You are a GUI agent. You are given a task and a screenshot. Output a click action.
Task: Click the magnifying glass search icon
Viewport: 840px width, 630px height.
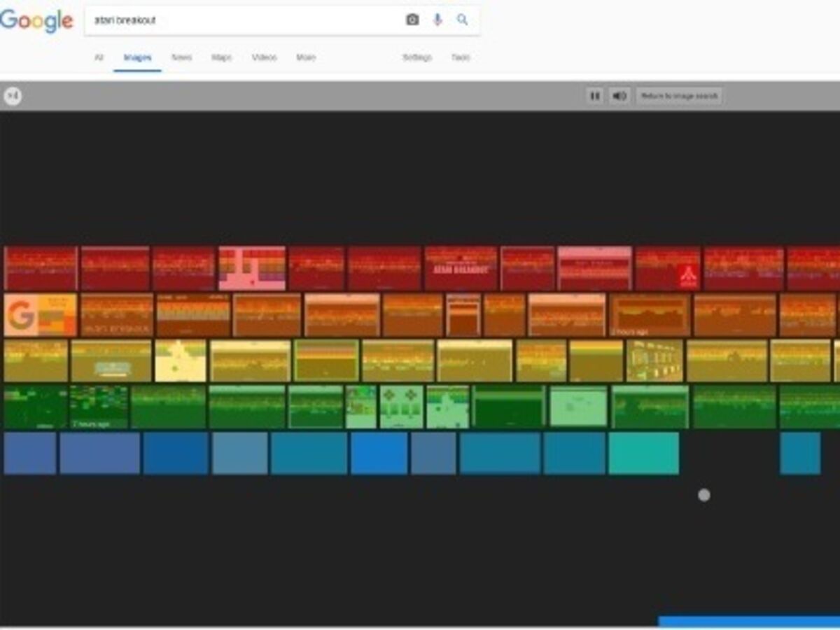[x=463, y=20]
